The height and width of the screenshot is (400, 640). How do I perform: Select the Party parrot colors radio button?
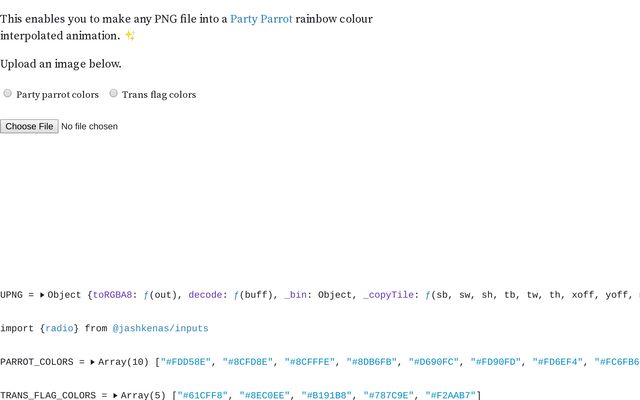[x=7, y=93]
